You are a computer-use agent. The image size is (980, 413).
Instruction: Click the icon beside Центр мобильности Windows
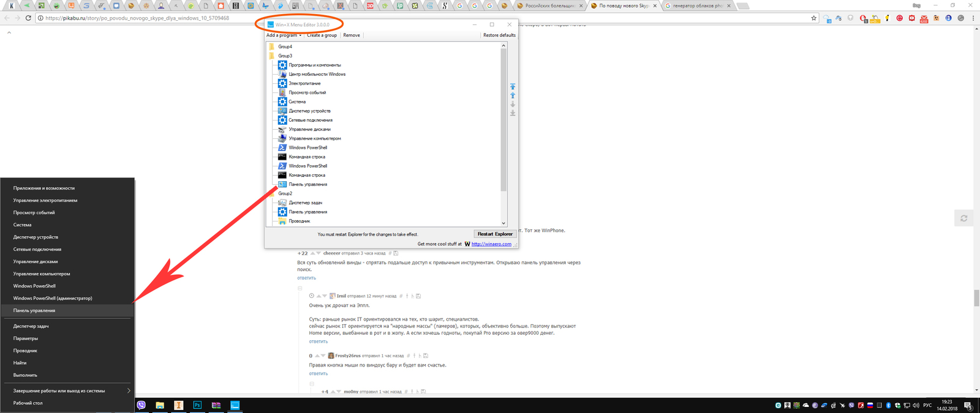point(282,74)
